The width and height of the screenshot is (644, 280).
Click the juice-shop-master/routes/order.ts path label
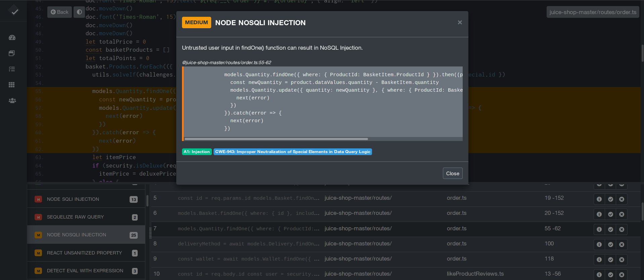(x=593, y=12)
